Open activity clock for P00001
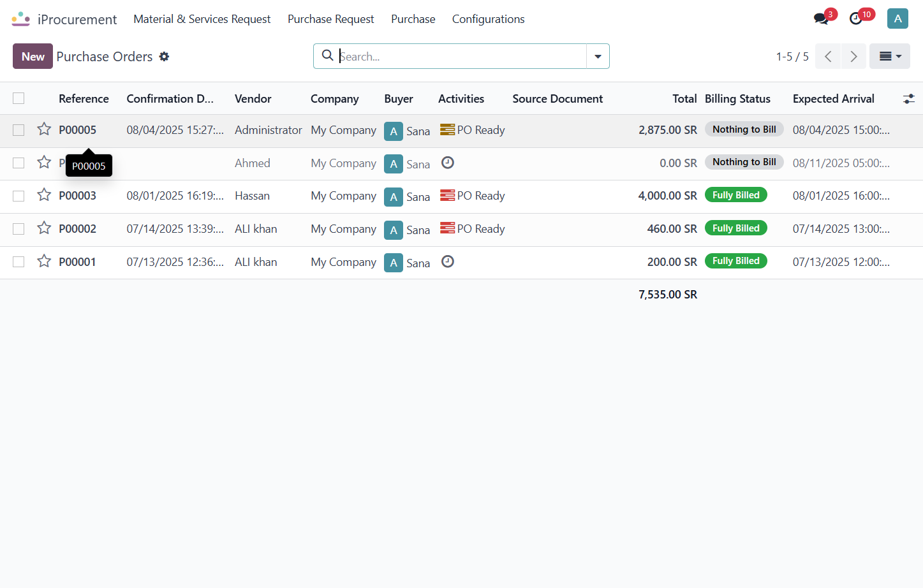Viewport: 923px width, 588px height. 448,261
